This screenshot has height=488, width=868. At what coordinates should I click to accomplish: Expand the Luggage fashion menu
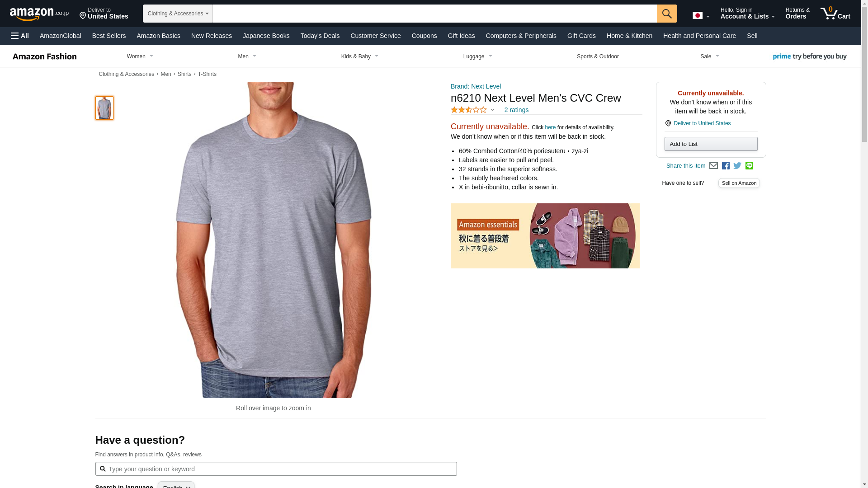coord(477,56)
